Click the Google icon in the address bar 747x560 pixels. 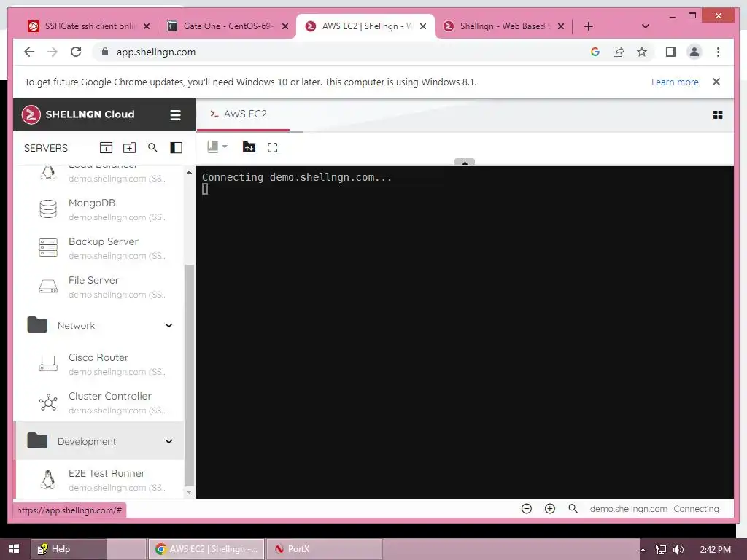pyautogui.click(x=595, y=52)
